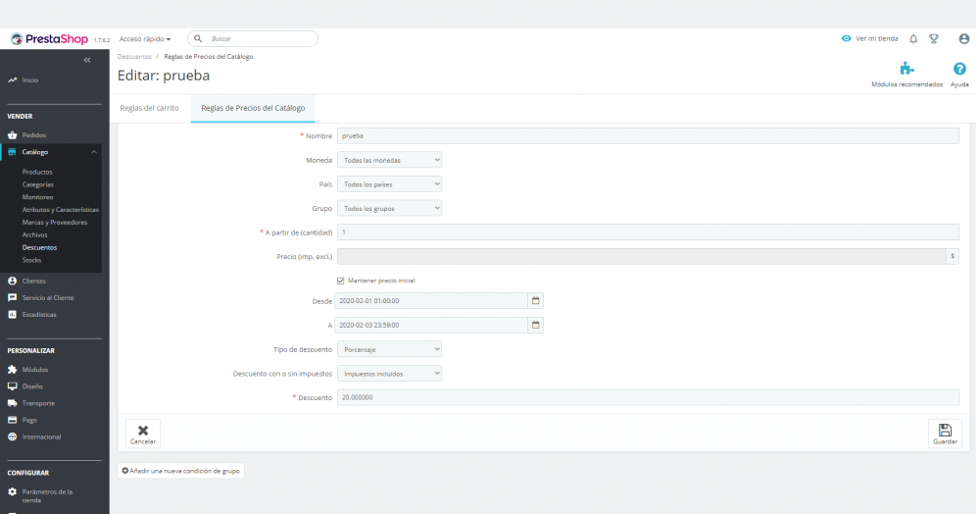Click the eye icon next to Ver mi tienda
Screen dimensions: 980x514
tap(847, 39)
